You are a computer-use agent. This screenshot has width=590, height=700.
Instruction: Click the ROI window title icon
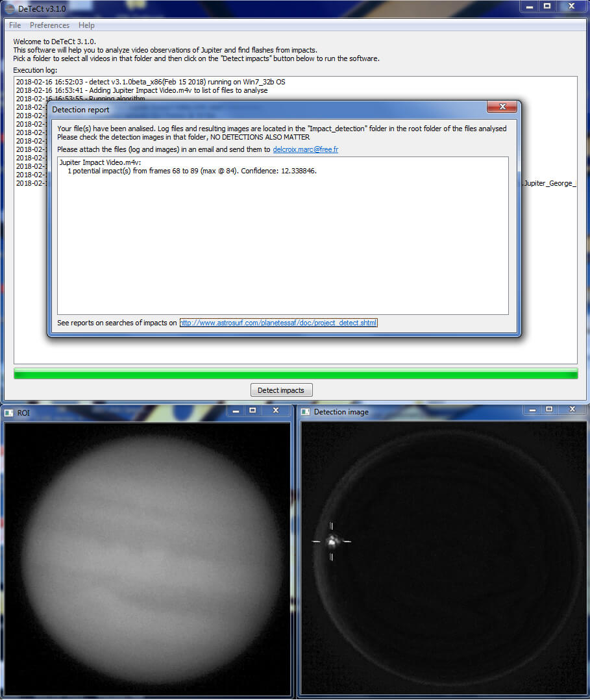coord(9,412)
